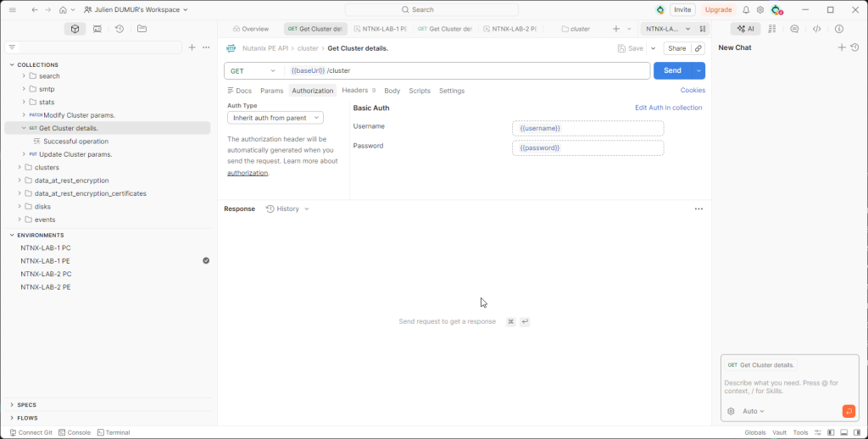Screen dimensions: 868x439
Task: Open the GET method dropdown
Action: [253, 71]
